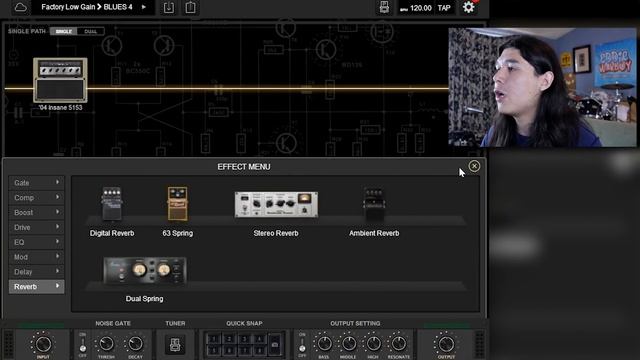Select Boost effect category
Viewport: 640px width, 360px height.
(x=36, y=212)
